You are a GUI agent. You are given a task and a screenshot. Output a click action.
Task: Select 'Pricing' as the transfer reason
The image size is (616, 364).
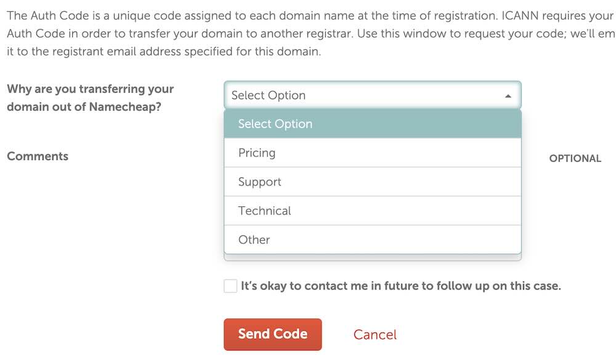372,153
